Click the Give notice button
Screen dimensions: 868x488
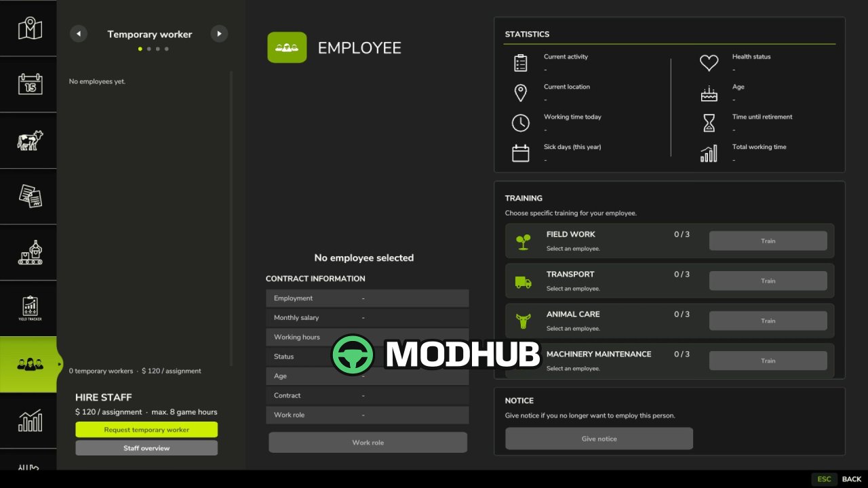coord(599,439)
